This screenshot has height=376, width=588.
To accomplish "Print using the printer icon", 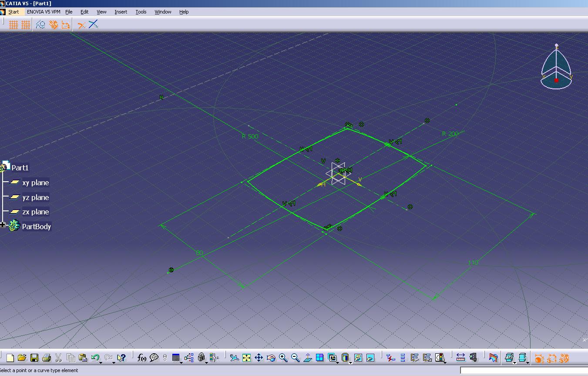I will [47, 358].
